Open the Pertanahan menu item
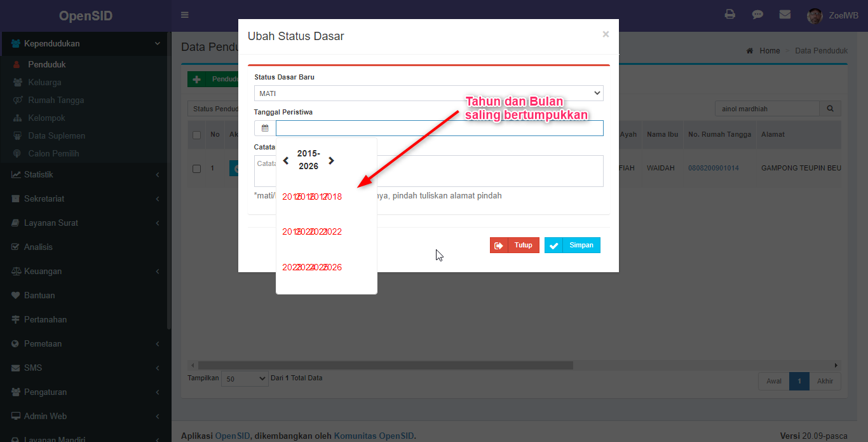 click(x=86, y=319)
